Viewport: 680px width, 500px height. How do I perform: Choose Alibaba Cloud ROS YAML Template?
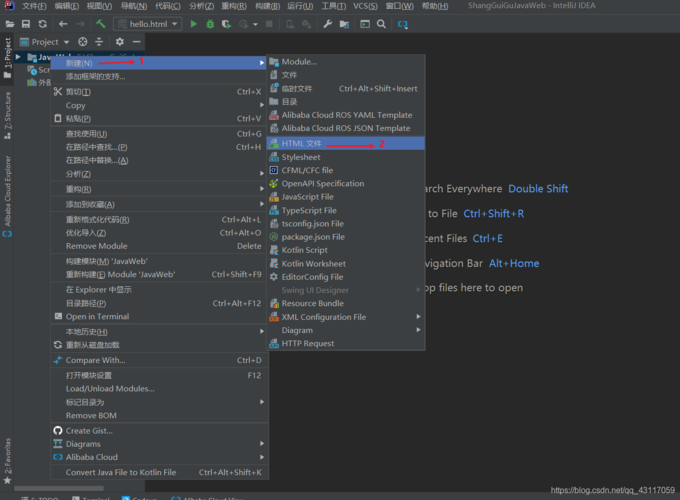[346, 115]
